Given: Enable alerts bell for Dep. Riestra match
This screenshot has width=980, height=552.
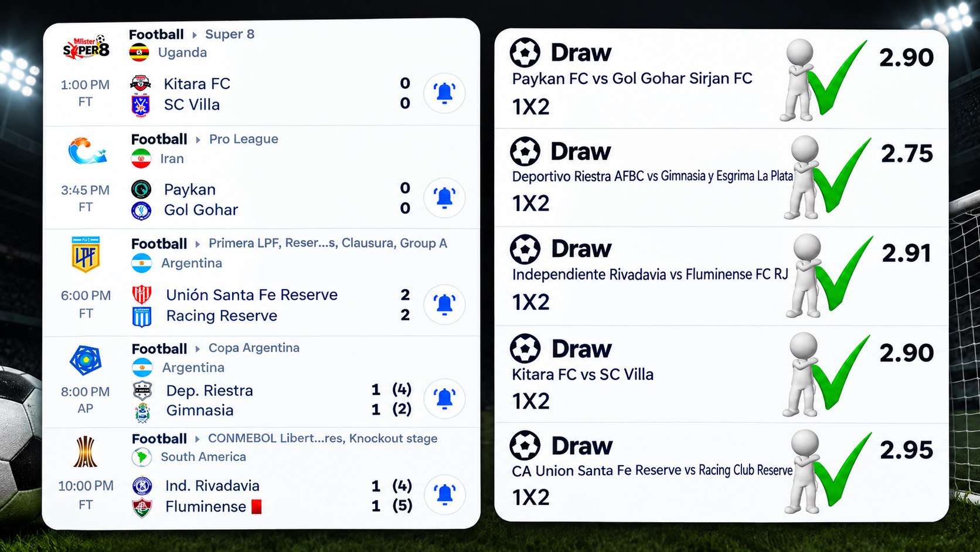Looking at the screenshot, I should coord(444,399).
